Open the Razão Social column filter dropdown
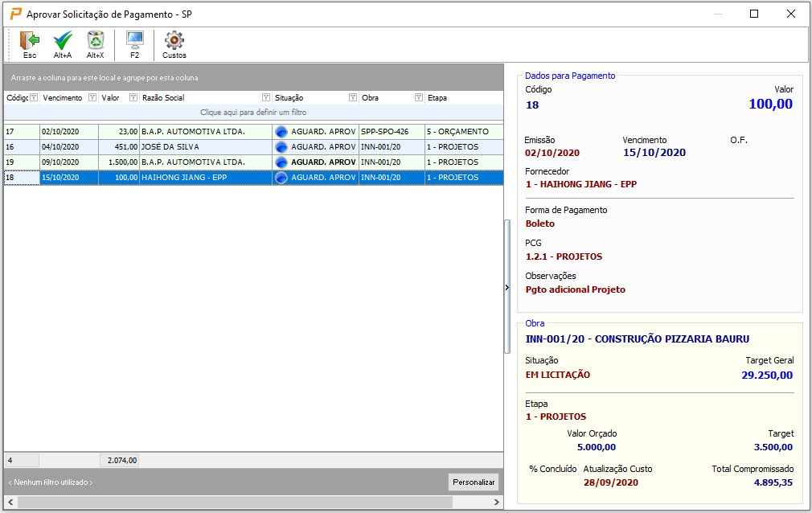Viewport: 812px width, 513px height. [265, 97]
